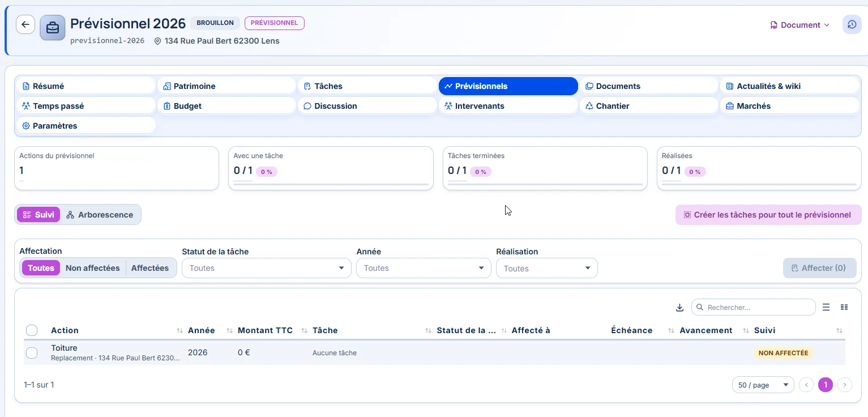Click page number 1 button
The image size is (868, 417).
click(826, 385)
